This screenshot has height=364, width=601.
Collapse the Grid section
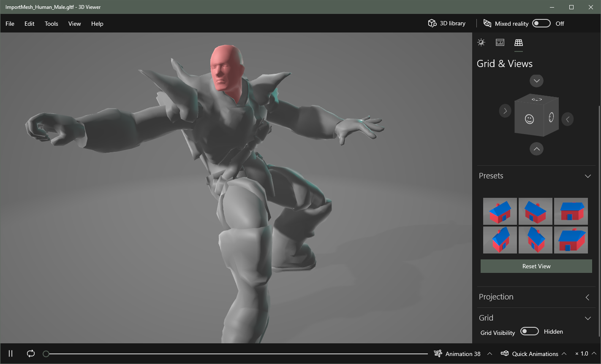588,318
